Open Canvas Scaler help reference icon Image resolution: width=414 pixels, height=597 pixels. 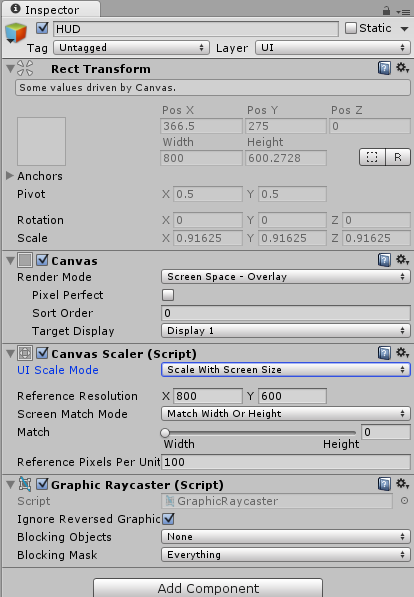click(384, 353)
